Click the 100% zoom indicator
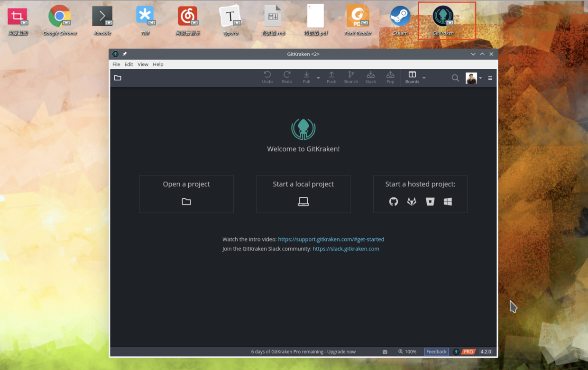Screen dimensions: 588x370 click(x=407, y=352)
